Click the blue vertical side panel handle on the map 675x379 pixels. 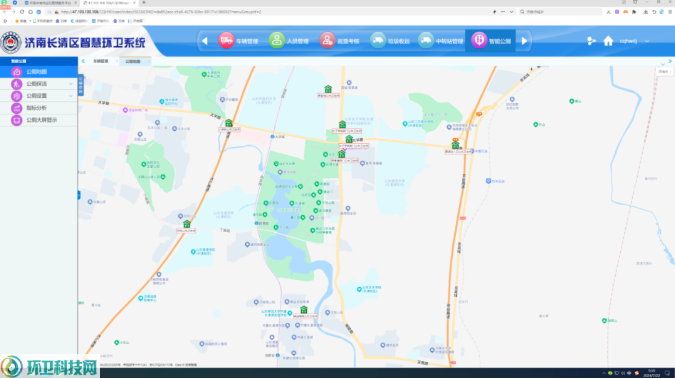(81, 85)
